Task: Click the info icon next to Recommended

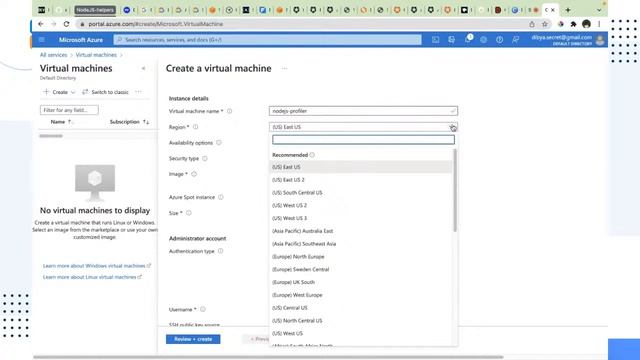Action: [x=312, y=155]
